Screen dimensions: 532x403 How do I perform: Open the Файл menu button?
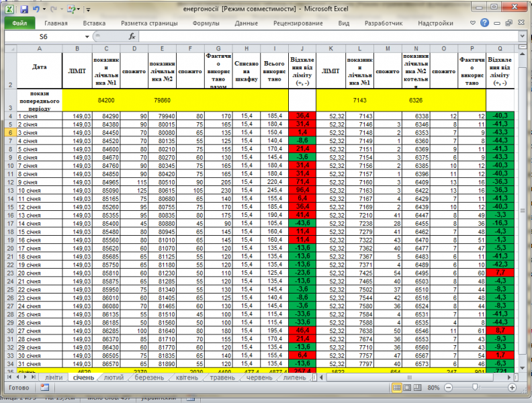pos(19,23)
